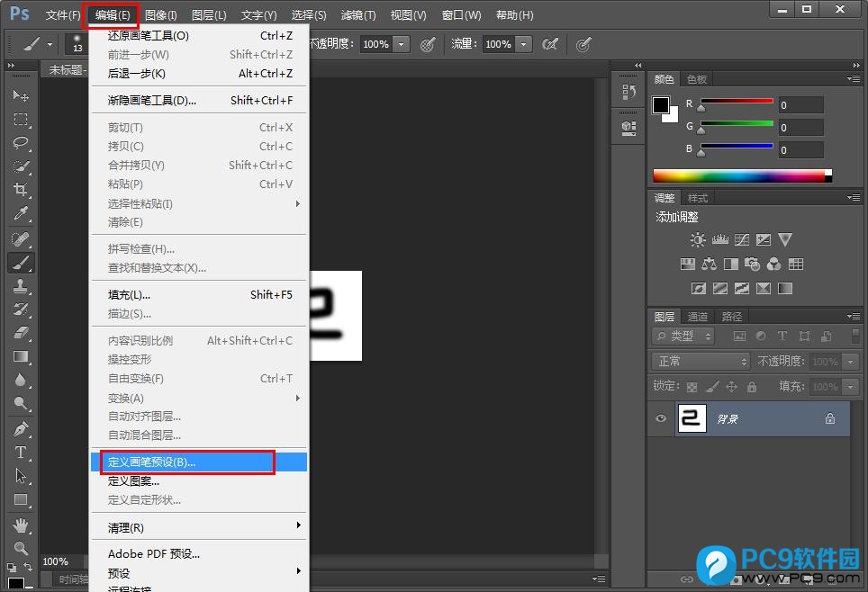Screen dimensions: 868x592
Task: Open the 类型 layer filter dropdown
Action: (x=683, y=336)
